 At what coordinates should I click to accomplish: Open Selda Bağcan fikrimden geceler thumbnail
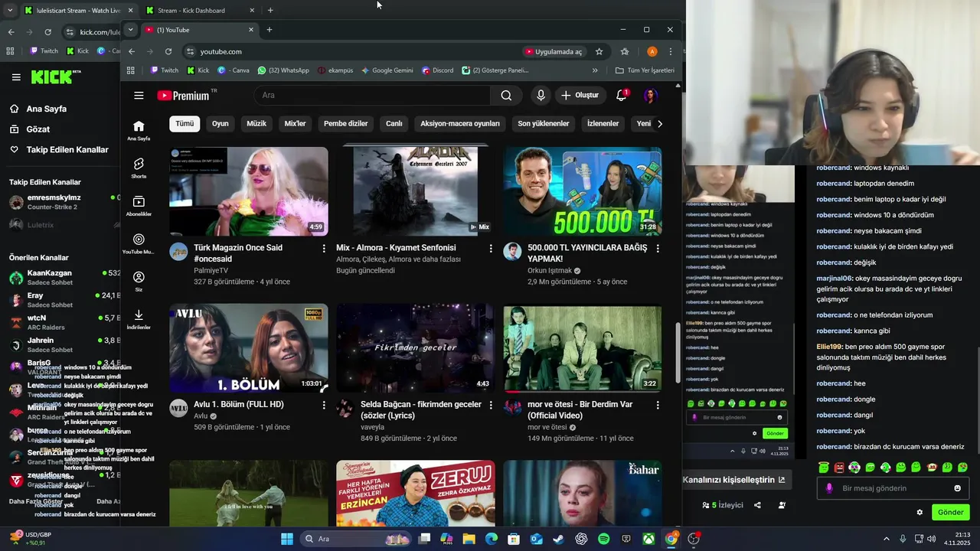click(x=416, y=347)
